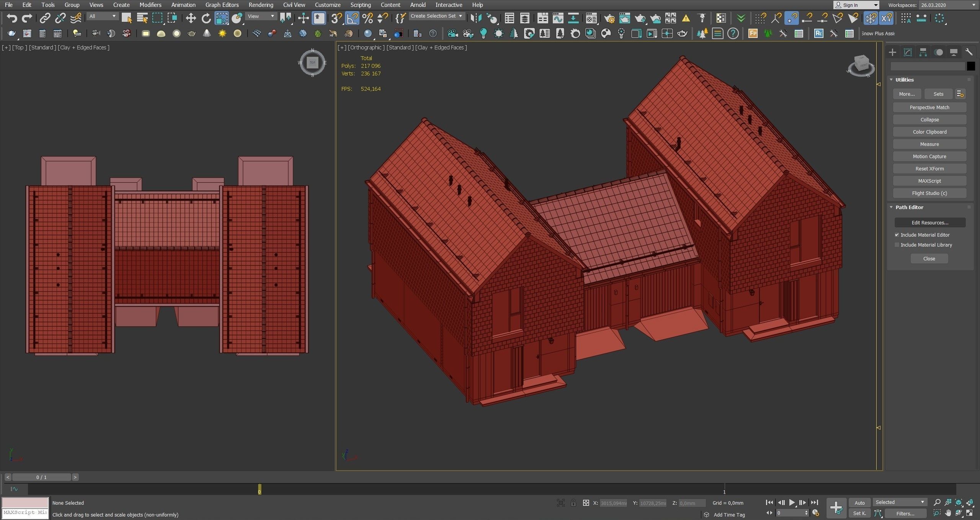Toggle the snowflake snap button
The image size is (980, 520).
871,18
